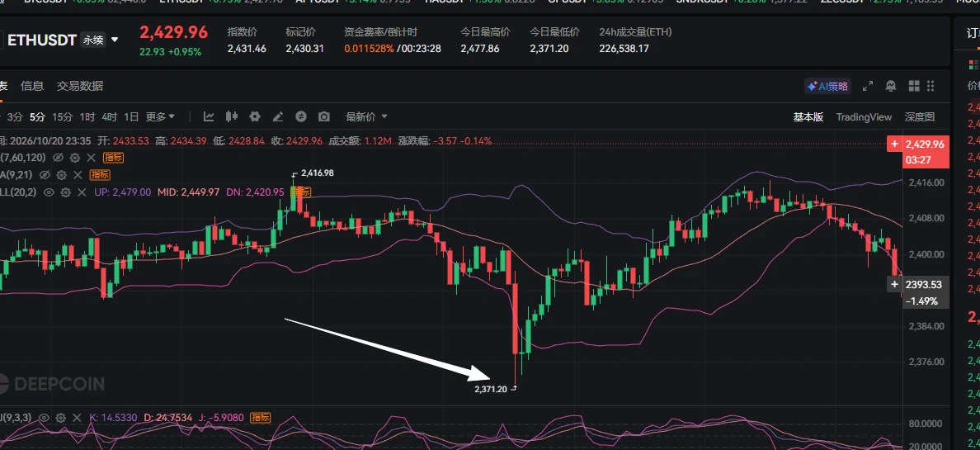Remove the (7,60,120) indicator
980x450 pixels.
click(x=91, y=158)
